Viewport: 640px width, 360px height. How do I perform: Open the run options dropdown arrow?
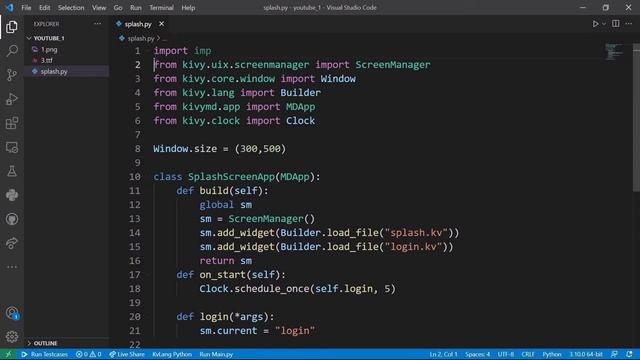point(604,24)
